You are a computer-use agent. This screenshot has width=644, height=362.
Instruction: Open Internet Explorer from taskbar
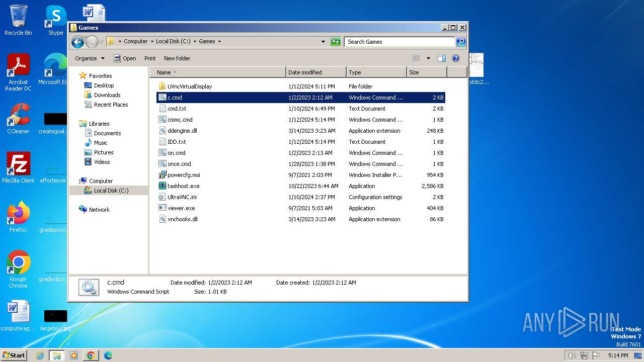click(x=40, y=355)
